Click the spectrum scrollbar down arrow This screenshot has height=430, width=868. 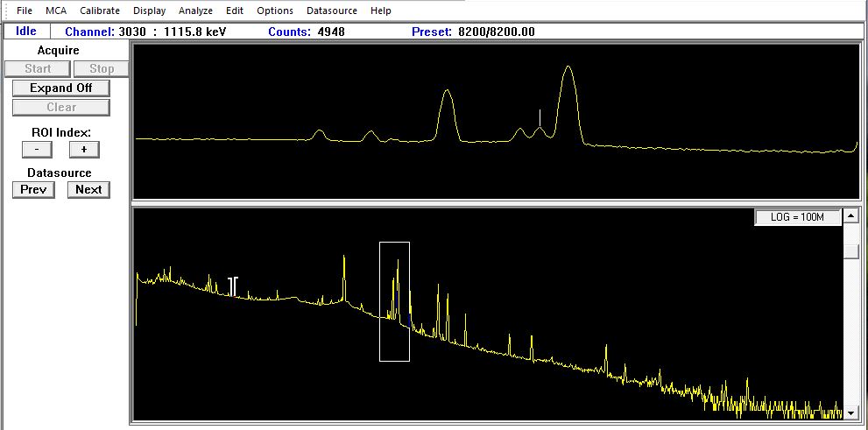850,412
